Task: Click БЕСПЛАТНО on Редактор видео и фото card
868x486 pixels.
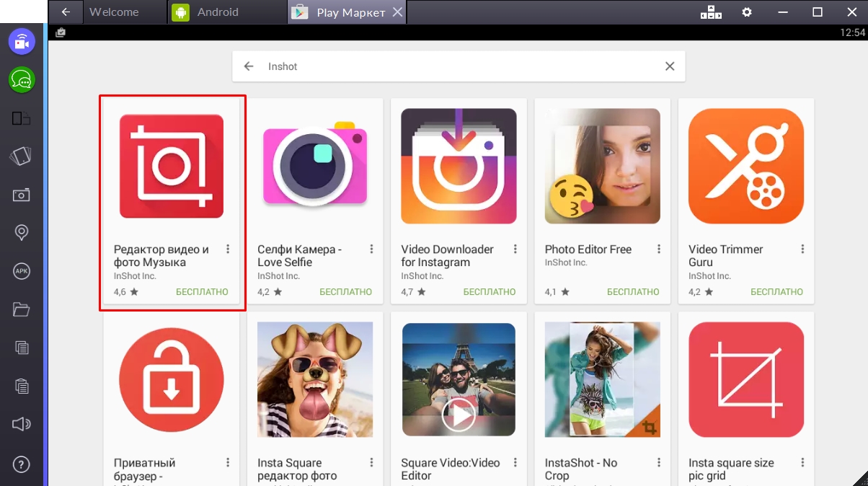Action: [x=202, y=292]
